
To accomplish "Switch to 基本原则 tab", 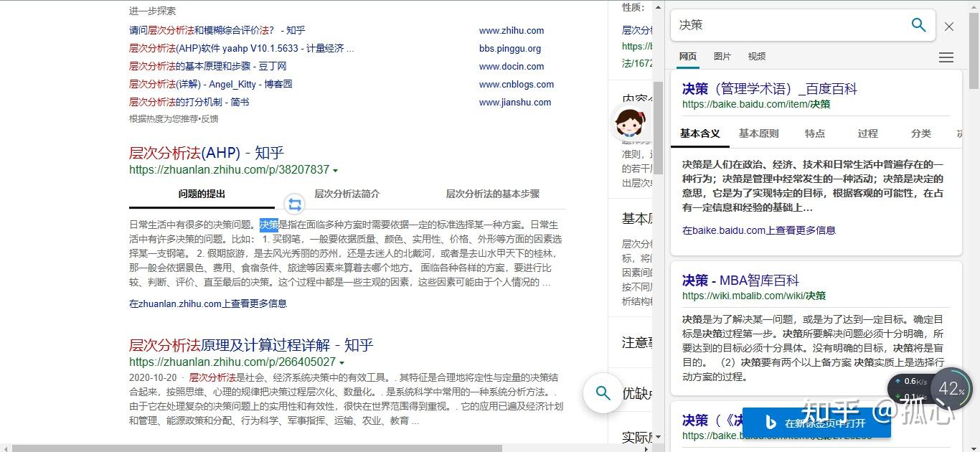I will (759, 133).
